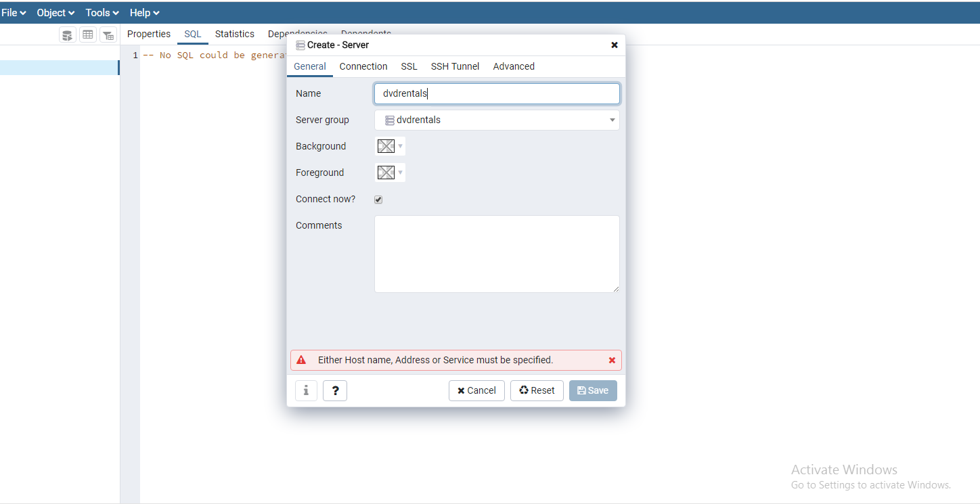This screenshot has width=980, height=504.
Task: Click inside the Comments text area
Action: 497,254
